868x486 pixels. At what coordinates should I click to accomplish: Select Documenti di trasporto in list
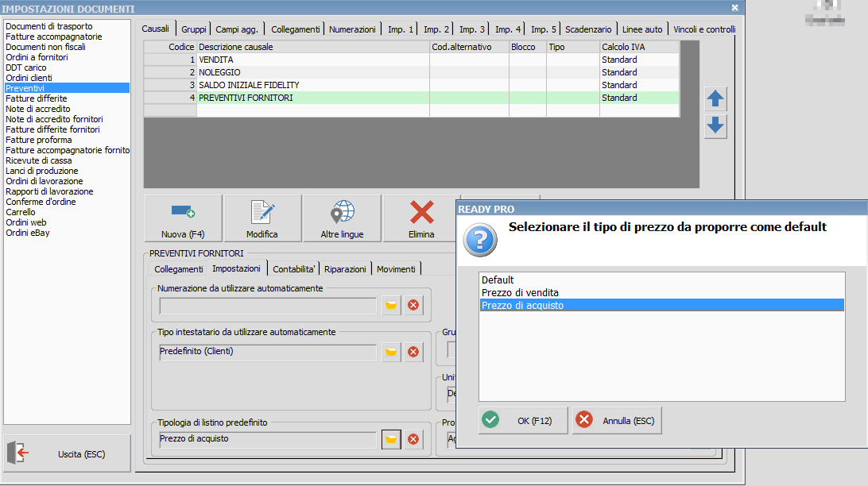tap(67, 26)
